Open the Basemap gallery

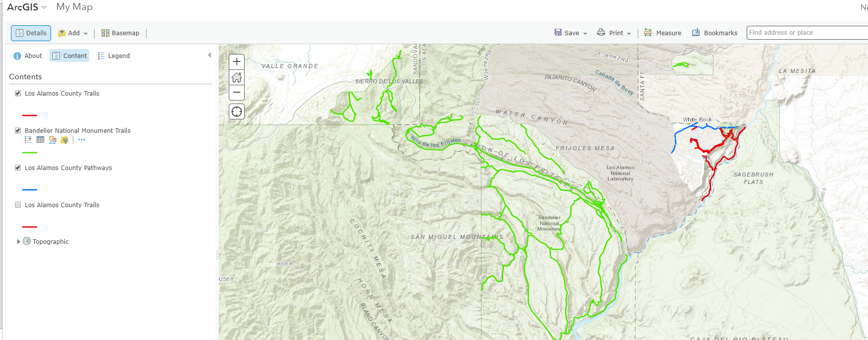[x=120, y=33]
